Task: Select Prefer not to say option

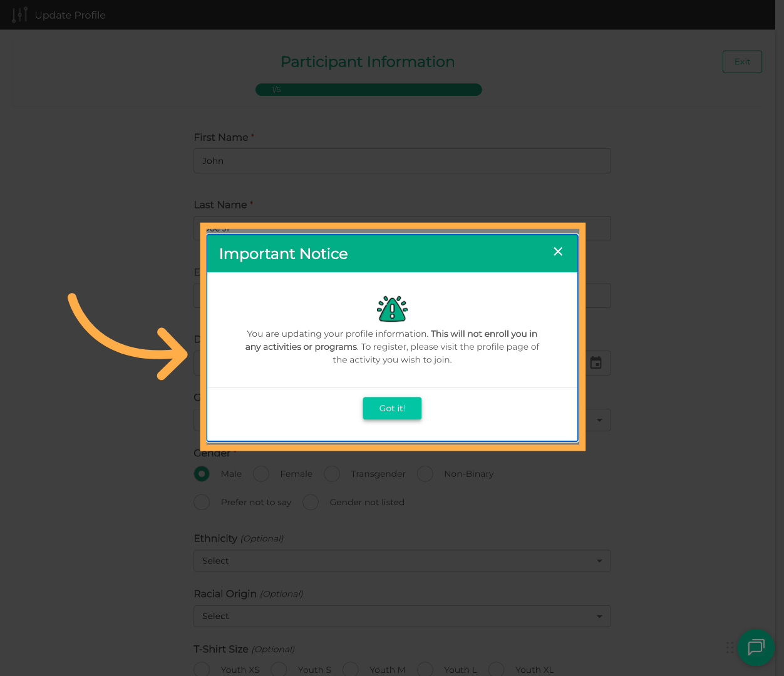Action: 202,502
